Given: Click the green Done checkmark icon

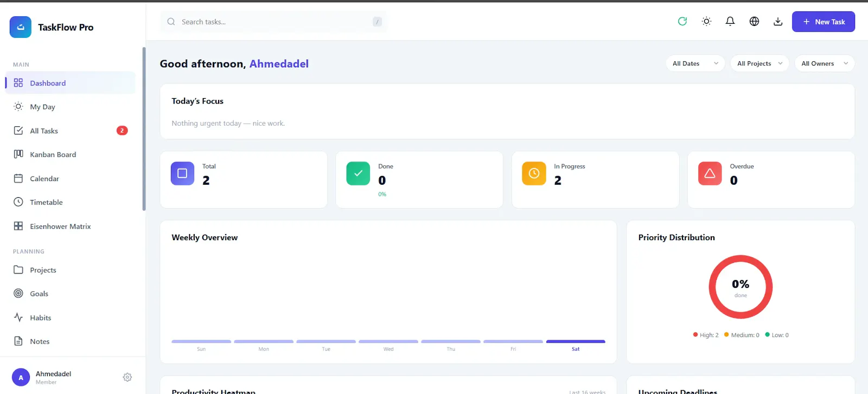Looking at the screenshot, I should pyautogui.click(x=358, y=173).
